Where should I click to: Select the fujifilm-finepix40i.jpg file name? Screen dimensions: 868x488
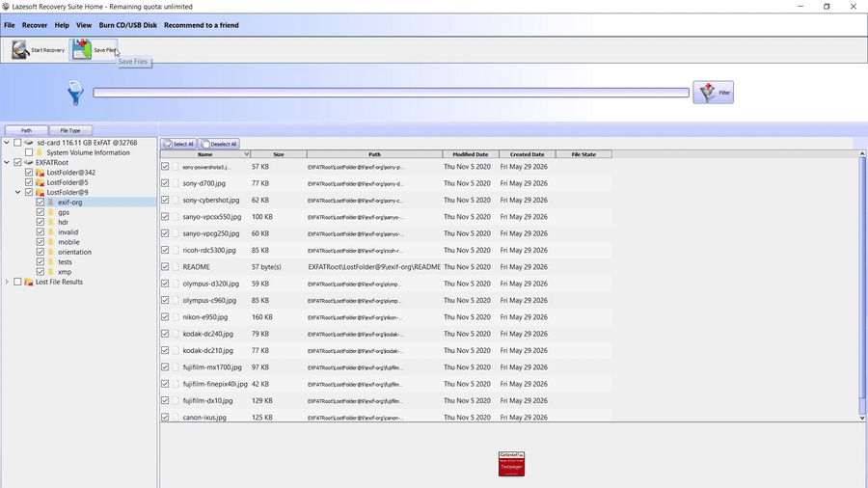point(215,384)
